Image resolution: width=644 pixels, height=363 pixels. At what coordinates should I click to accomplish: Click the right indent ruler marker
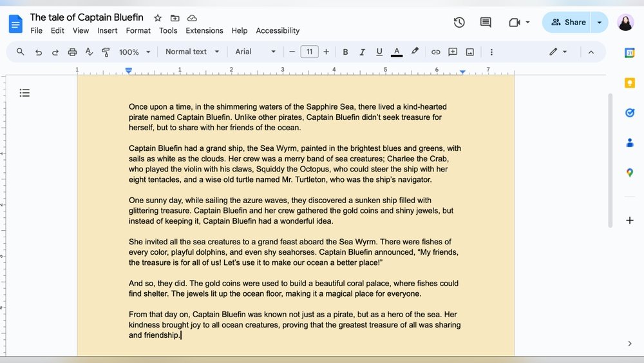[x=462, y=72]
